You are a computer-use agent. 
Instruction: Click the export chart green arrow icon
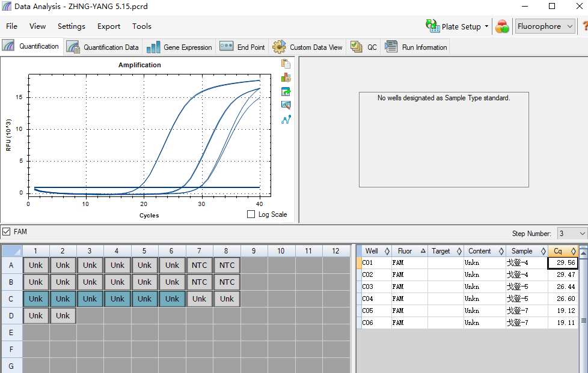click(286, 91)
